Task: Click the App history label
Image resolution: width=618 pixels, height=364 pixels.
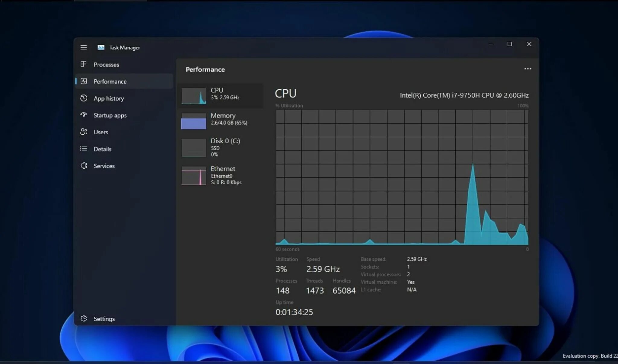Action: tap(109, 98)
